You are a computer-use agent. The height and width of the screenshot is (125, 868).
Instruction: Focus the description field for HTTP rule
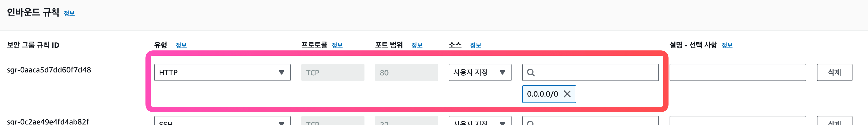(x=738, y=72)
